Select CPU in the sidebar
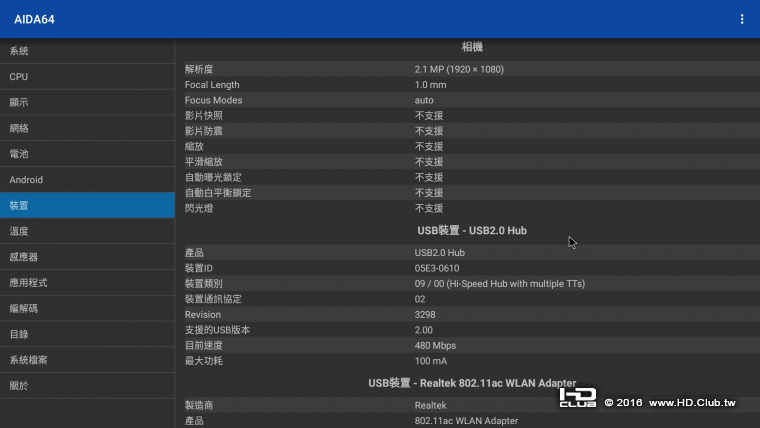This screenshot has width=760, height=428. point(87,77)
